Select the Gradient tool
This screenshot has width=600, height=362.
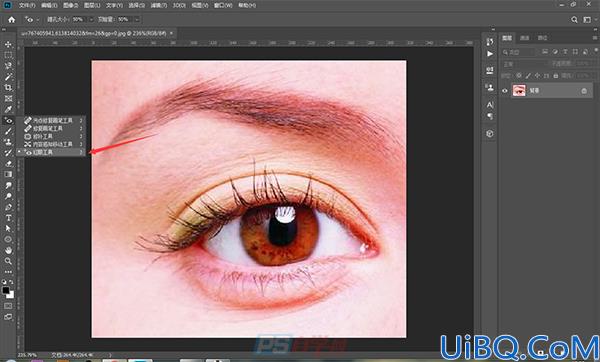pyautogui.click(x=8, y=174)
